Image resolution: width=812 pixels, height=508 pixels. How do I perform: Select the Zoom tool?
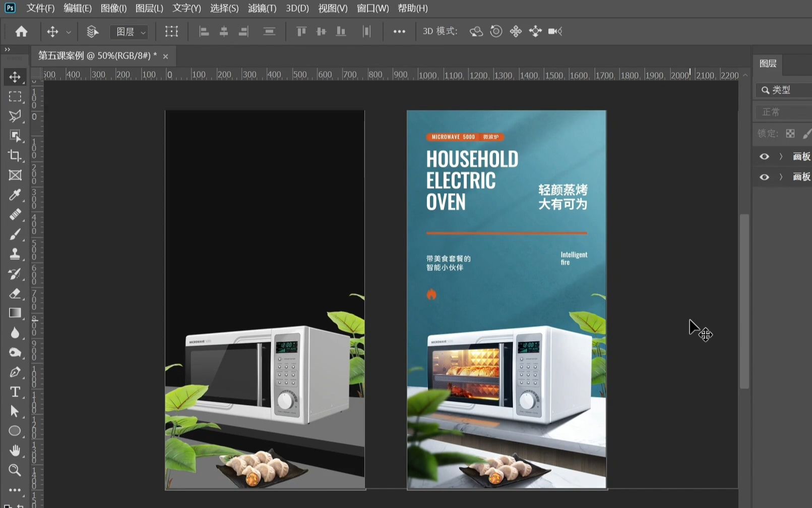15,470
